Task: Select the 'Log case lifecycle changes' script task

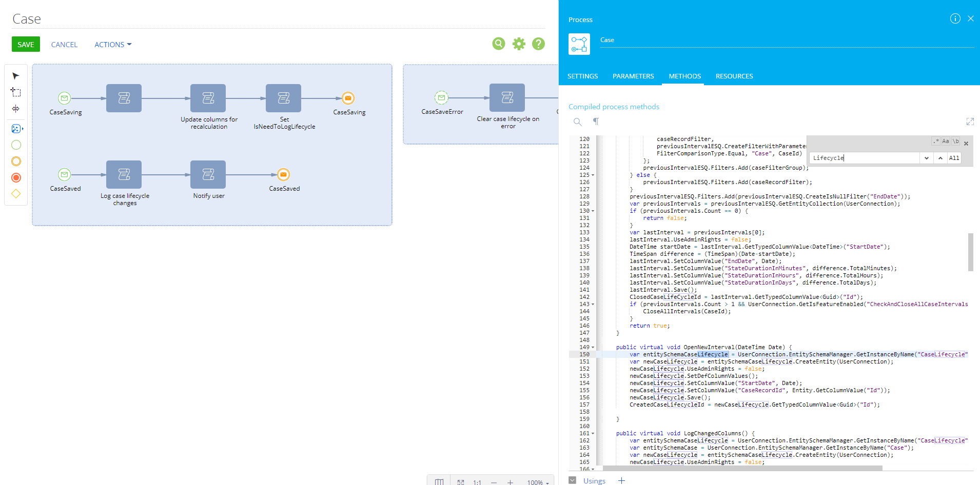Action: point(124,174)
